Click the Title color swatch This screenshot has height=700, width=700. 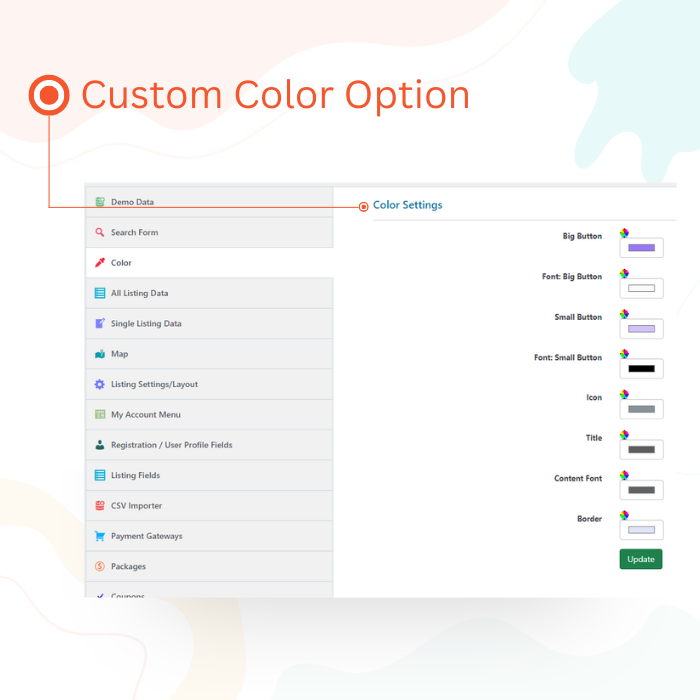[x=641, y=450]
